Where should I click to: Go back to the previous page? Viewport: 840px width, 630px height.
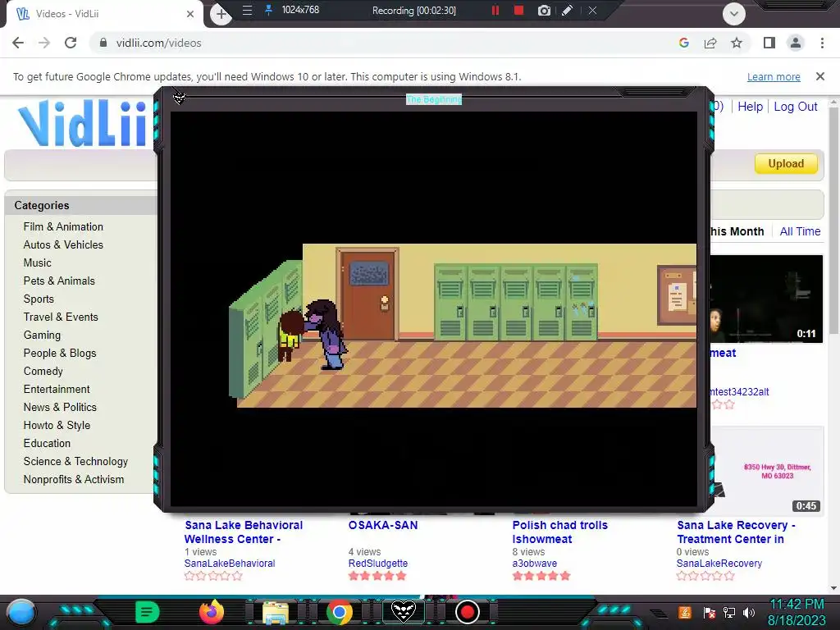click(18, 43)
